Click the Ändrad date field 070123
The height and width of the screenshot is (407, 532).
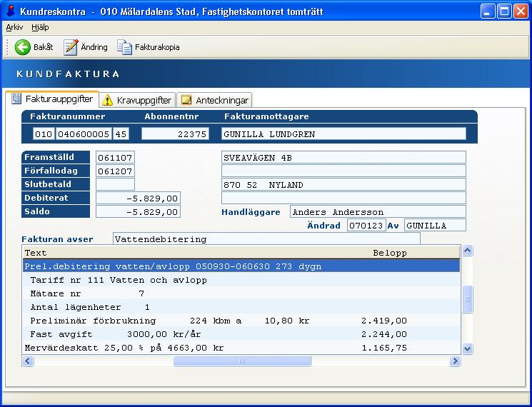tap(366, 225)
